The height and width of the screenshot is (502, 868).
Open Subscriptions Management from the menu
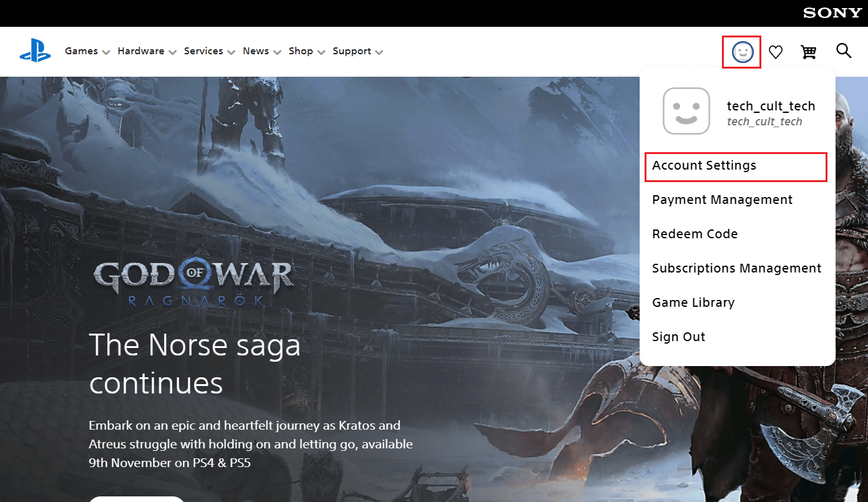coord(736,269)
